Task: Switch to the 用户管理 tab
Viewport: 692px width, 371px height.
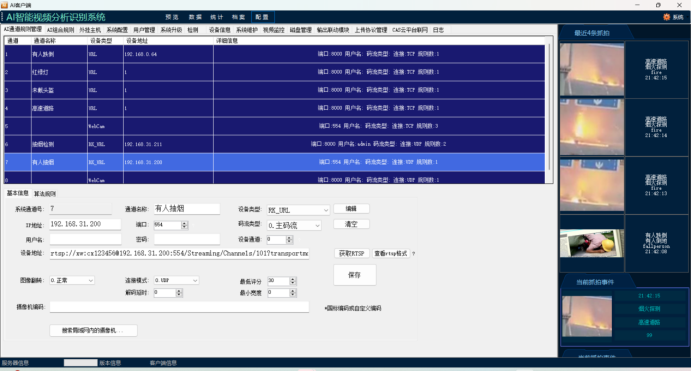Action: (x=144, y=30)
